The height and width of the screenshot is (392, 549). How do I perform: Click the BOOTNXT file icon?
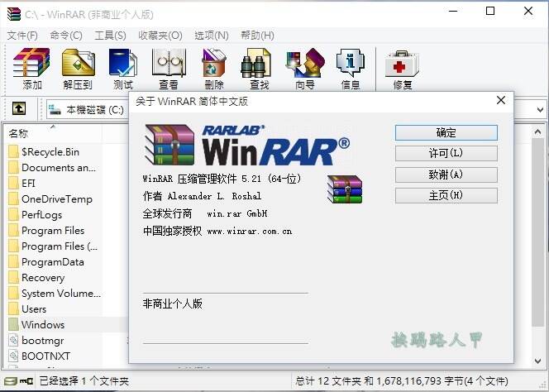click(x=13, y=356)
